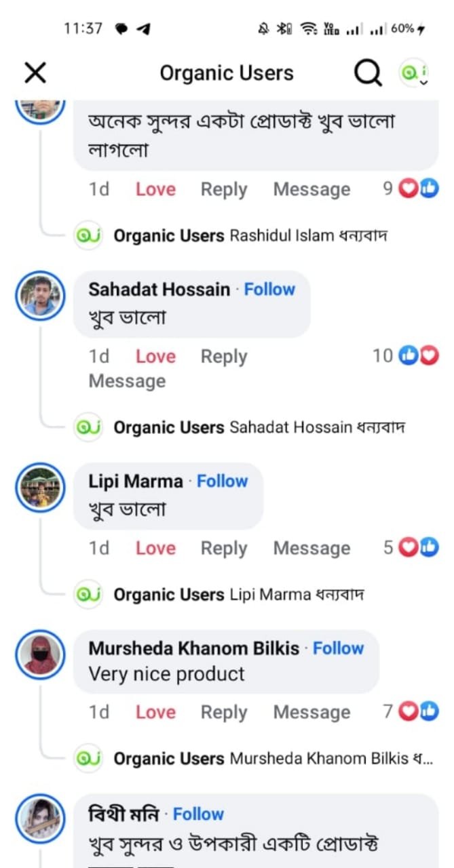This screenshot has height=868, width=454.
Task: Reply to Sahadat Hossain's comment
Action: pyautogui.click(x=223, y=357)
